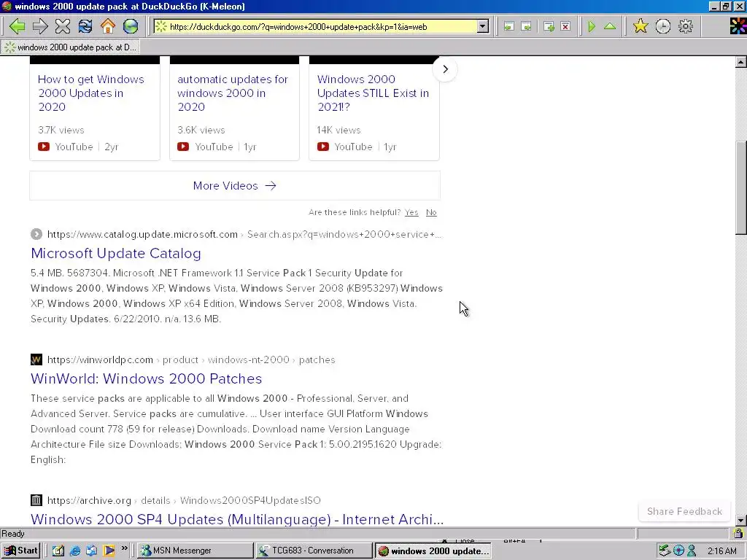747x560 pixels.
Task: Open history clock icon
Action: [662, 26]
